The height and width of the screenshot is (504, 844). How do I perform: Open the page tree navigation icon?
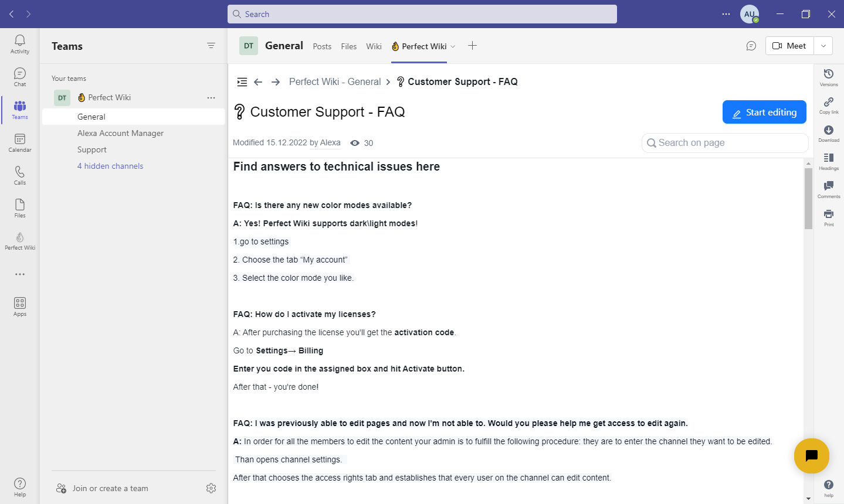(242, 82)
